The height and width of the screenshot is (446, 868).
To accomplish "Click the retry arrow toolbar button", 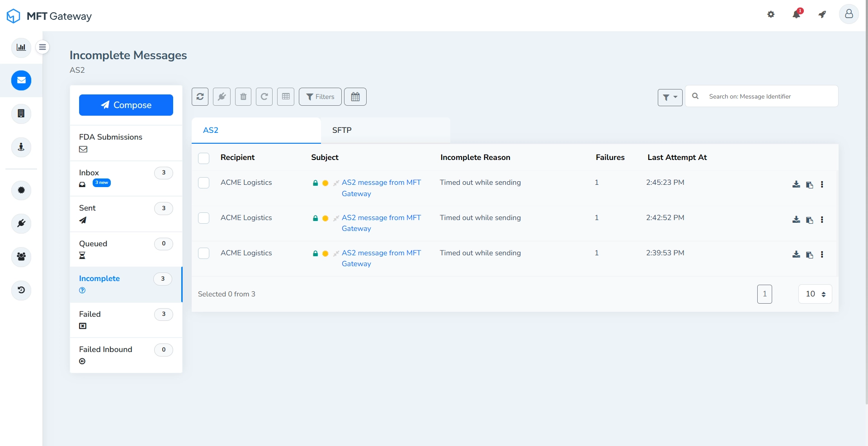I will (264, 97).
